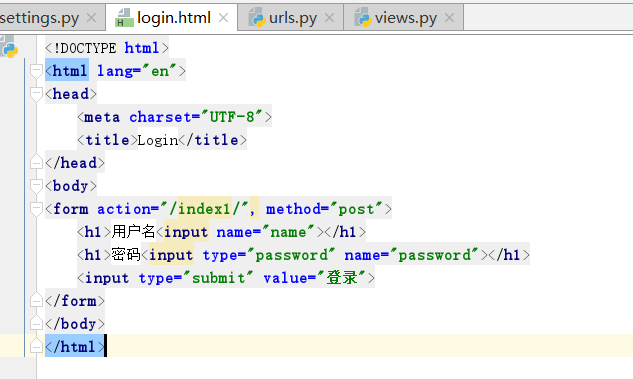Collapse at the closing /html fold marker
The image size is (633, 379).
[36, 347]
